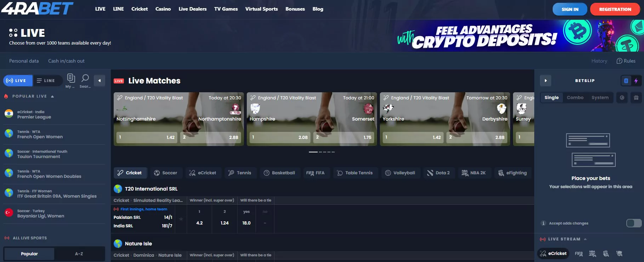Select the standard betslip mode icon

[x=626, y=81]
